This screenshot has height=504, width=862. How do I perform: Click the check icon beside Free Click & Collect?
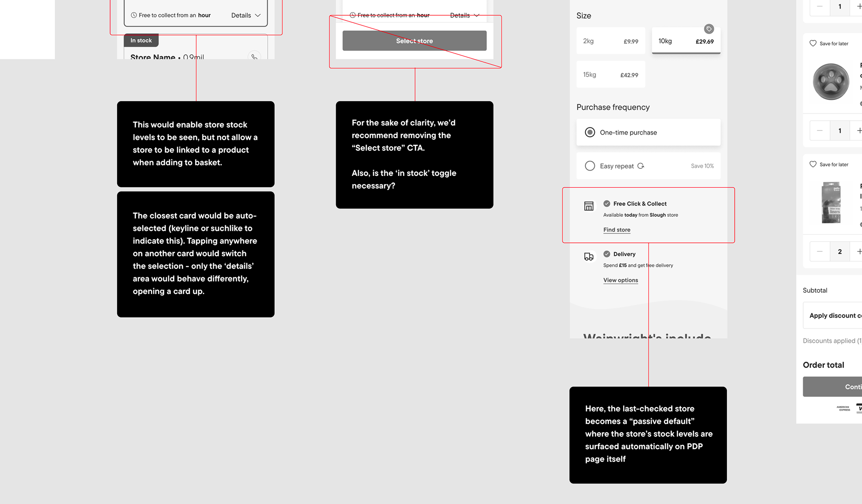pyautogui.click(x=607, y=204)
